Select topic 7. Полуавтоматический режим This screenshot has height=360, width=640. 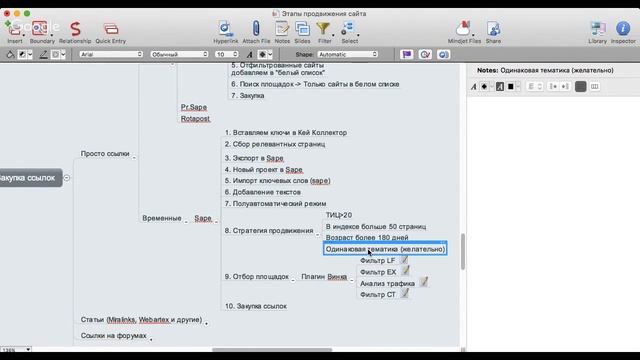point(276,204)
